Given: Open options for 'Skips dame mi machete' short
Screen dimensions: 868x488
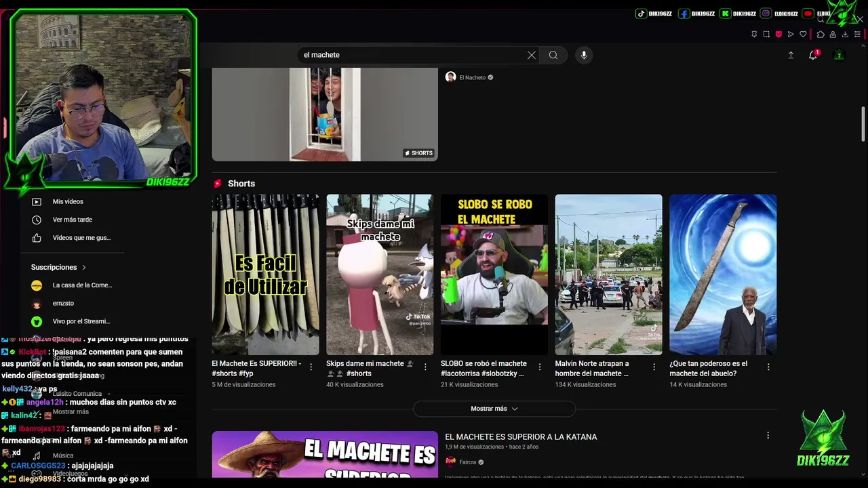Looking at the screenshot, I should [x=425, y=367].
